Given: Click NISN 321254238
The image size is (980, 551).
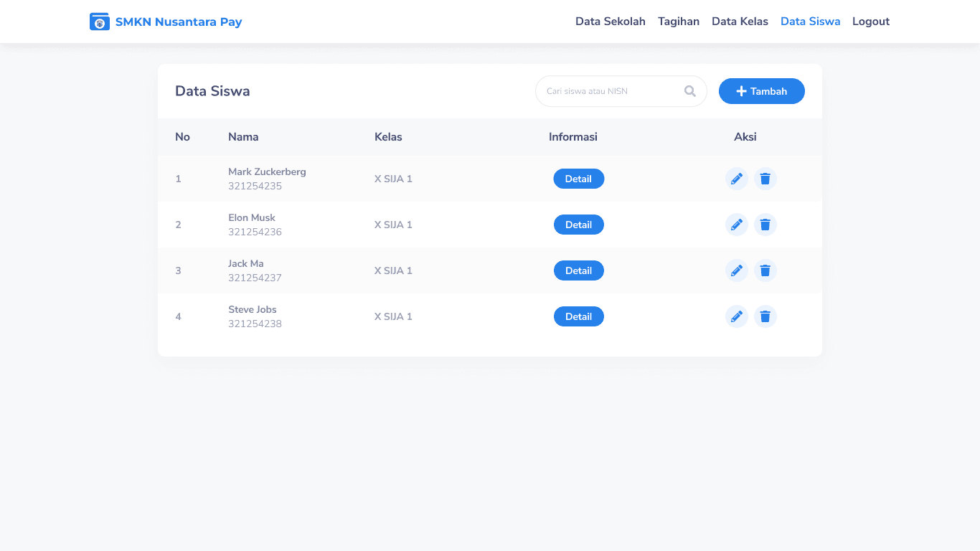Looking at the screenshot, I should [255, 324].
